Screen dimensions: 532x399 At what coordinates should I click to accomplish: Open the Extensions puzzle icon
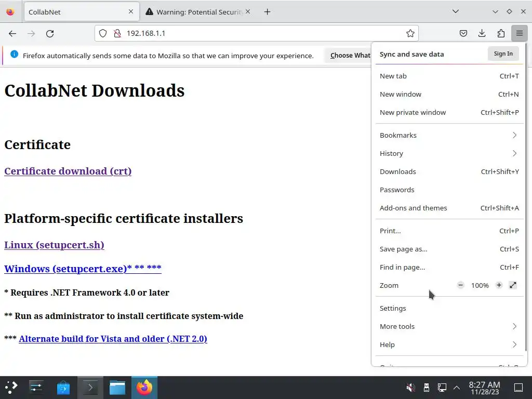(x=501, y=33)
